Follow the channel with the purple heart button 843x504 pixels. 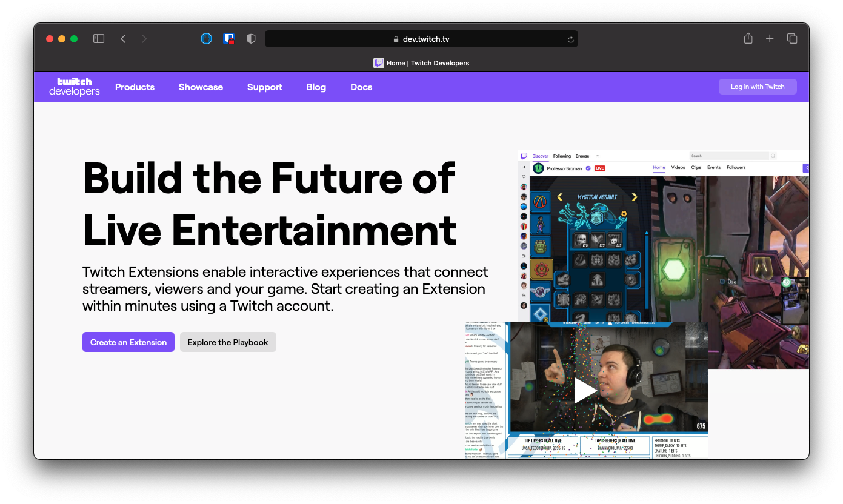tap(808, 167)
